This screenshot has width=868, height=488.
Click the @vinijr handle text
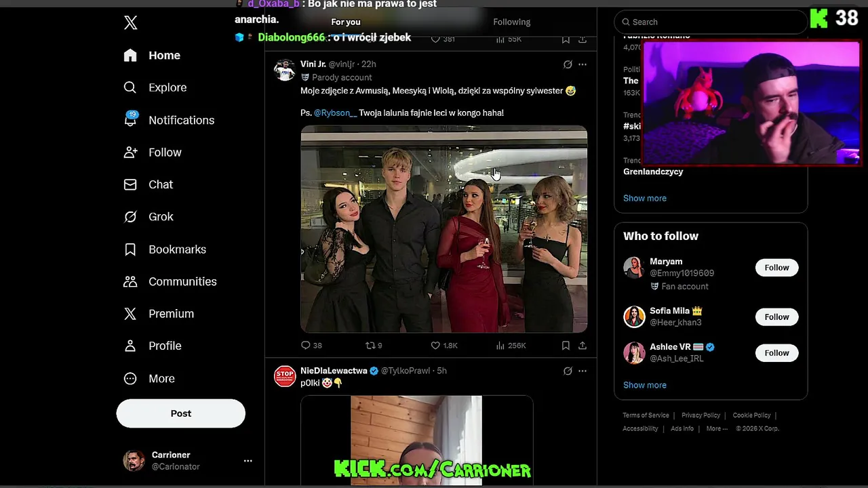pos(342,64)
